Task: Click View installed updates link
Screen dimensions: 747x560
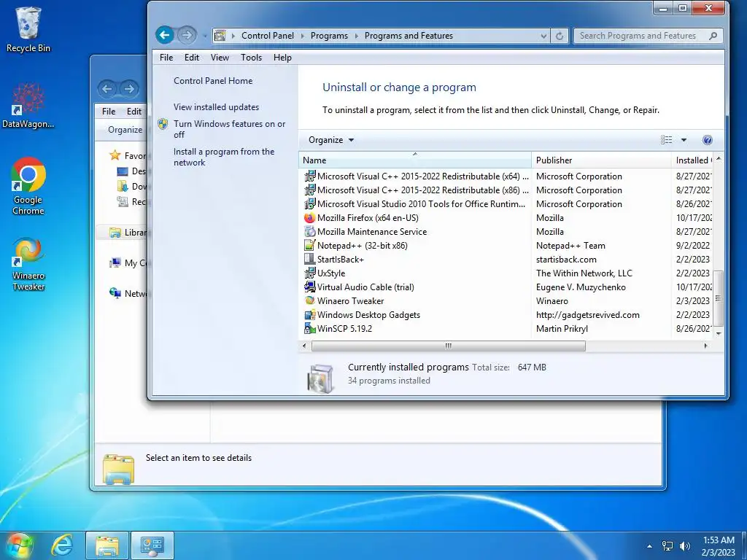Action: point(216,107)
